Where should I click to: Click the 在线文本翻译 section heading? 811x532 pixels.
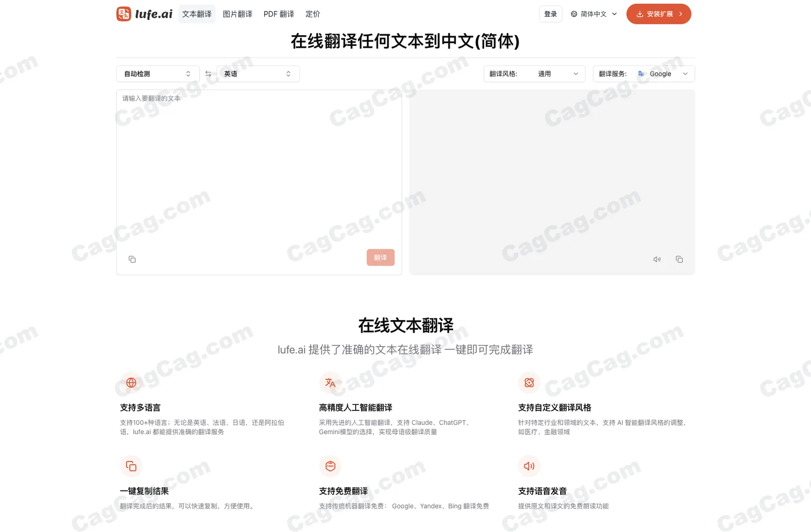[x=405, y=325]
